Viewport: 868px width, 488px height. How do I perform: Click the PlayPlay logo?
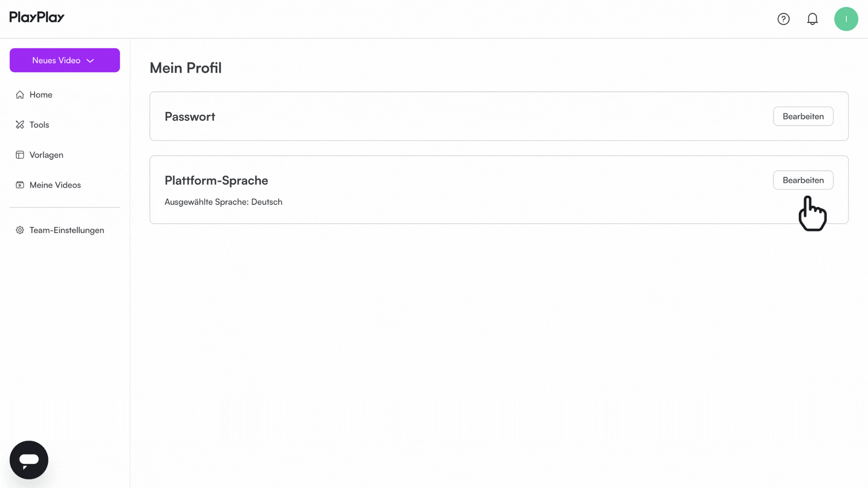[x=37, y=17]
